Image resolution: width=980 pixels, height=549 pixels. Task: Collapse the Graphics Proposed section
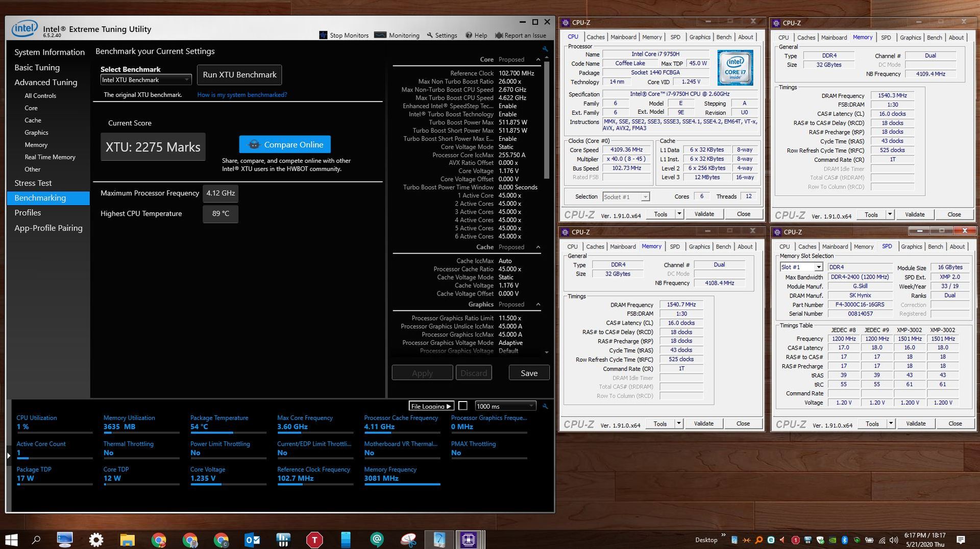pos(538,305)
